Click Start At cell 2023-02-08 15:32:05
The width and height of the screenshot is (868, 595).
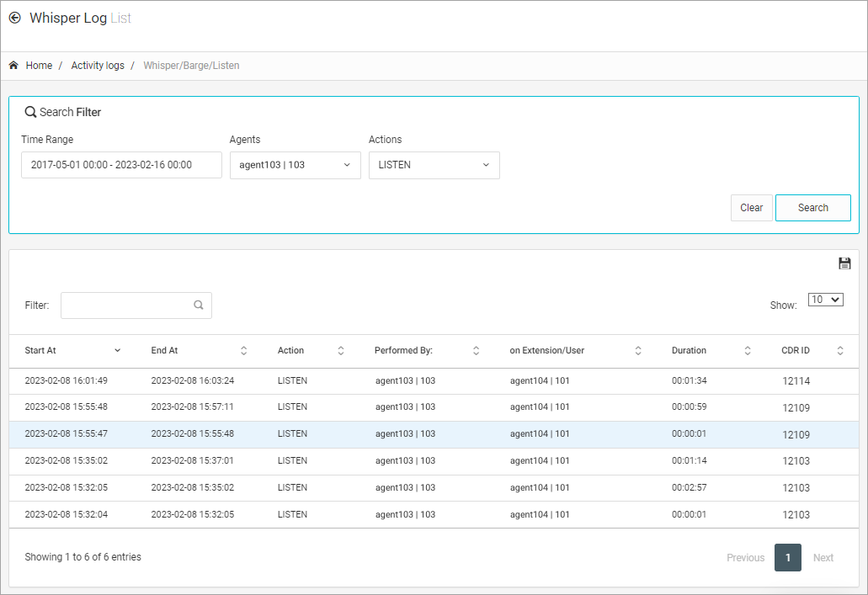(66, 487)
